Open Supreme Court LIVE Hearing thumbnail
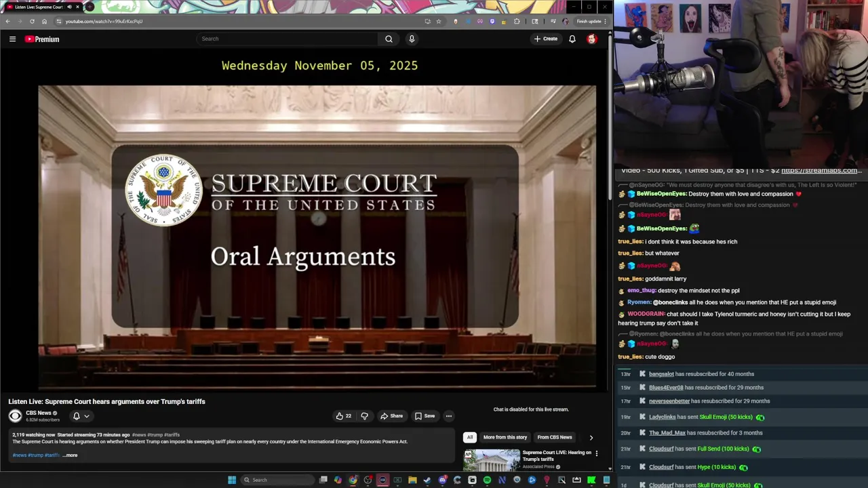The image size is (868, 488). pos(492,460)
